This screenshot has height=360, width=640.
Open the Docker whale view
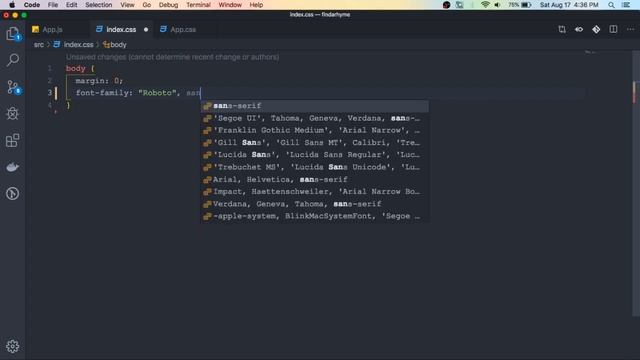13,167
